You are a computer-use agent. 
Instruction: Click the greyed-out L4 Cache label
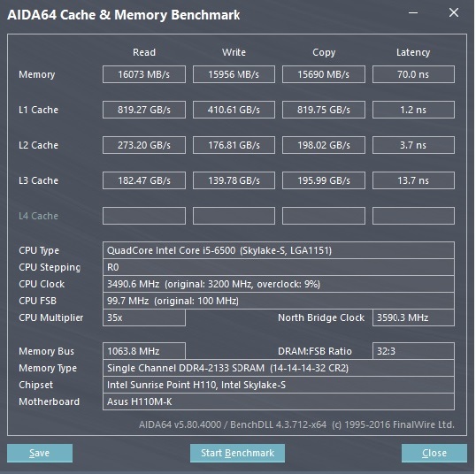[38, 216]
